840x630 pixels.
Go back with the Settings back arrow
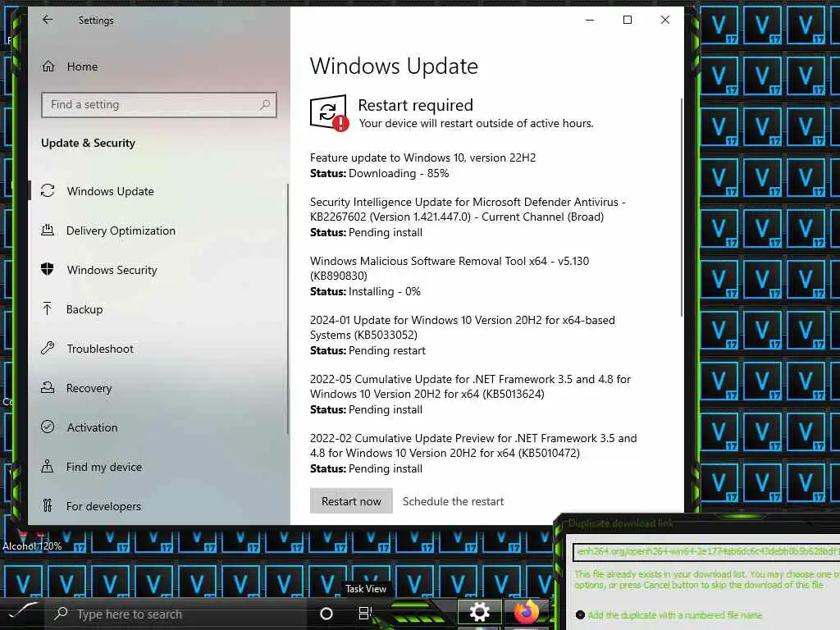48,20
